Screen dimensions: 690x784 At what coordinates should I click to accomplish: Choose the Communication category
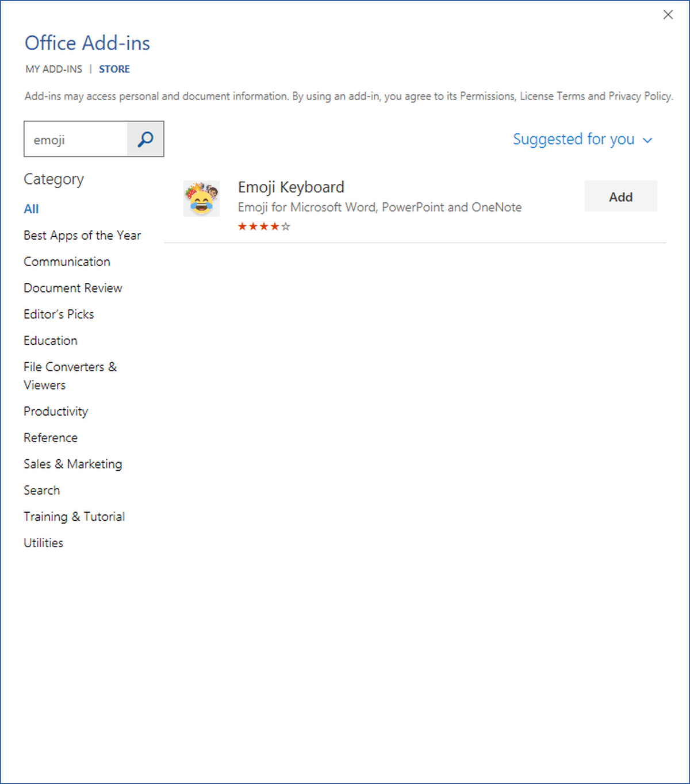67,262
